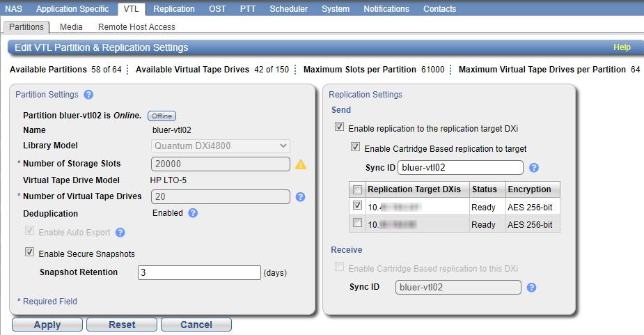Click the Snapshot Retention days field

click(199, 272)
